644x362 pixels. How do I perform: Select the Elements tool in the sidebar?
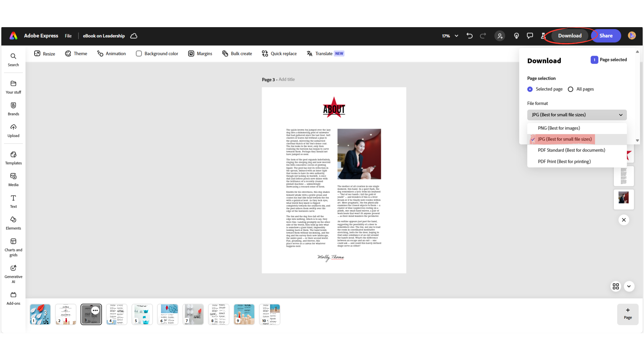coord(13,222)
